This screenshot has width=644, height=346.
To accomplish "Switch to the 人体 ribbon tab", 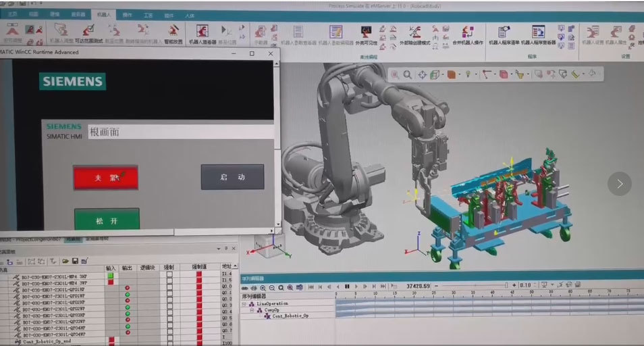I will click(190, 16).
